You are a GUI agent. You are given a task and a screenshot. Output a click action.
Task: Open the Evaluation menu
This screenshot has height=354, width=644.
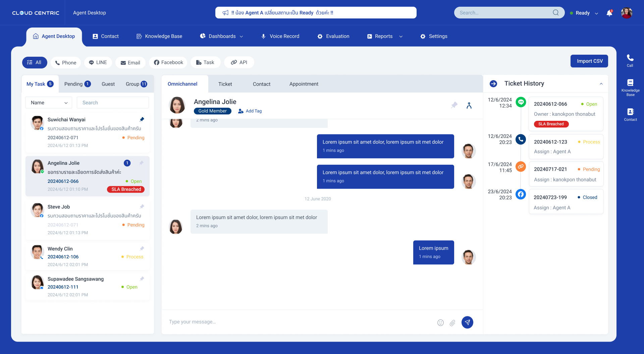pos(333,36)
